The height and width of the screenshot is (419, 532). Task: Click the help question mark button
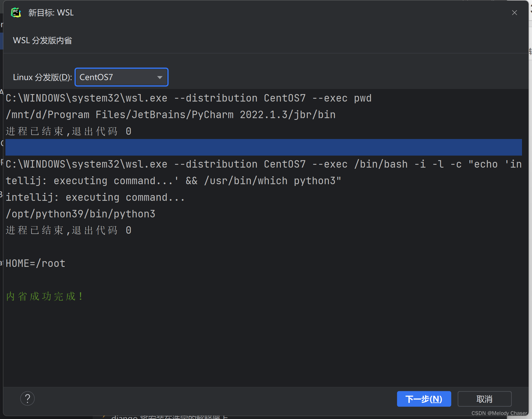pos(27,398)
